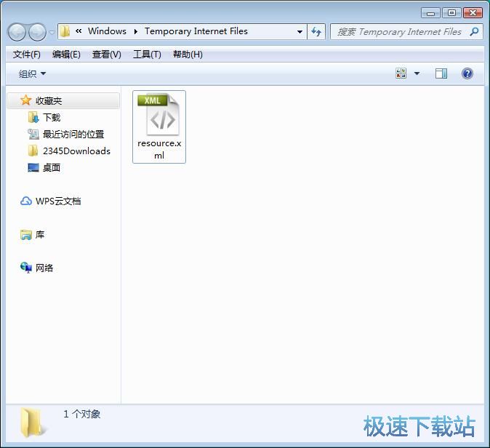The width and height of the screenshot is (490, 448).
Task: Click the 最近访问的位置 icon
Action: point(33,135)
